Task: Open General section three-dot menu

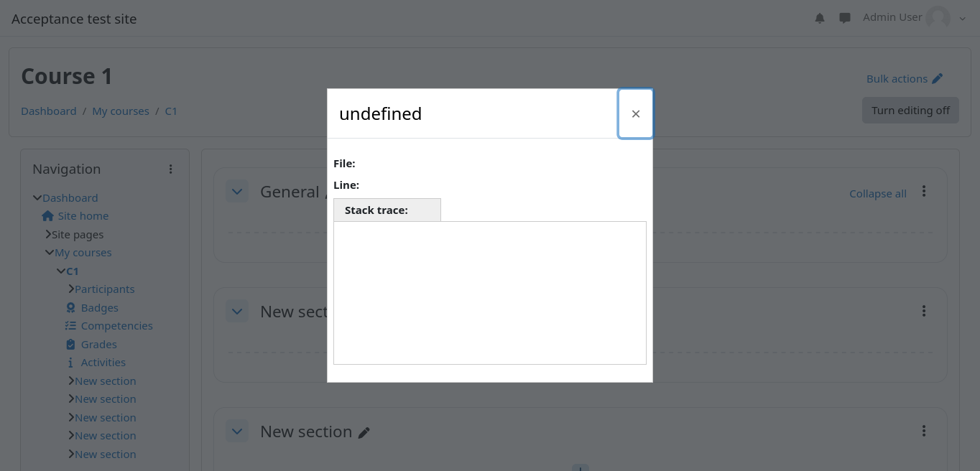Action: [924, 192]
